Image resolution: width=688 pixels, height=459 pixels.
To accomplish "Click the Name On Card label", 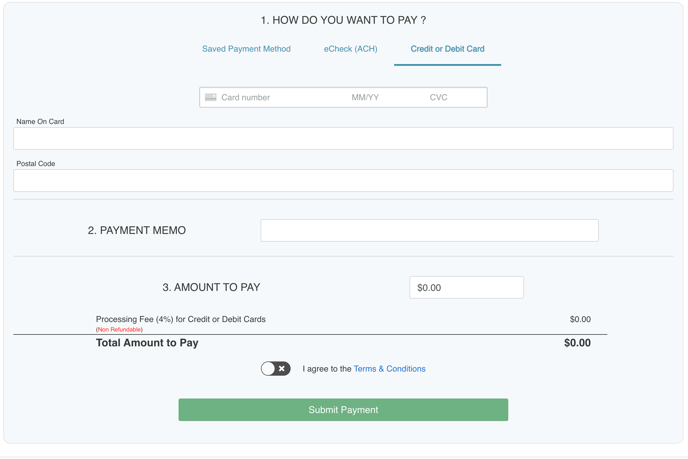I will (40, 122).
